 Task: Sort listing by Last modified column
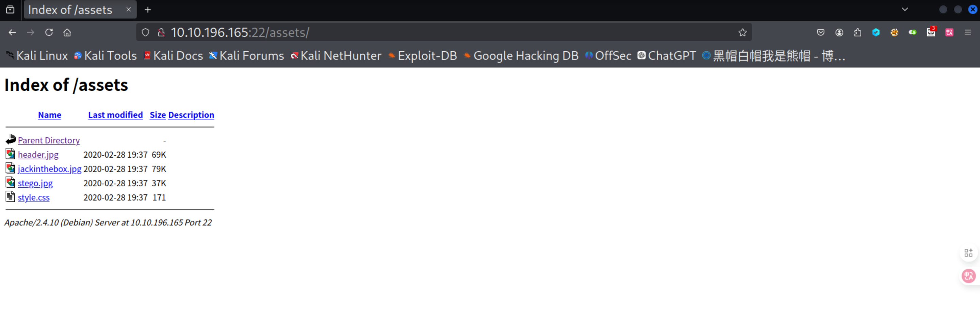pos(115,115)
